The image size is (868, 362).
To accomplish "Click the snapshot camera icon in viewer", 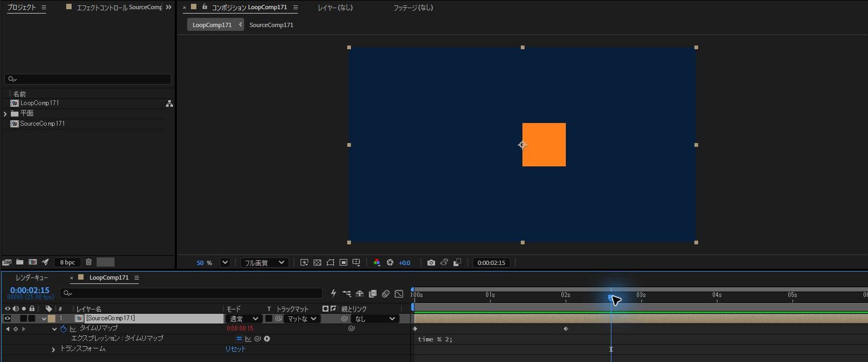I will click(431, 263).
